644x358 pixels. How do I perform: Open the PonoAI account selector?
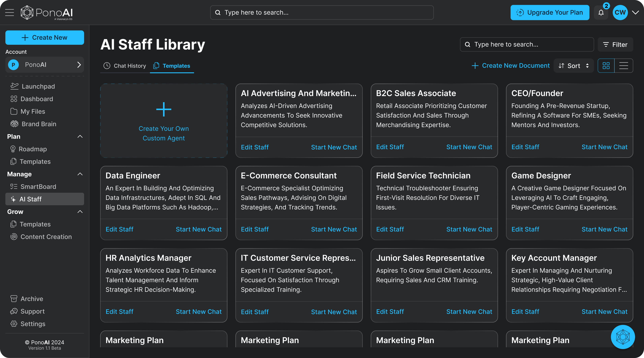pos(45,65)
